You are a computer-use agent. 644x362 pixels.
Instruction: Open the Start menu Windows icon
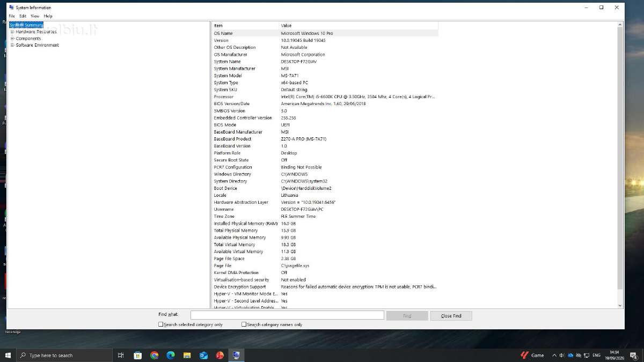click(8, 355)
